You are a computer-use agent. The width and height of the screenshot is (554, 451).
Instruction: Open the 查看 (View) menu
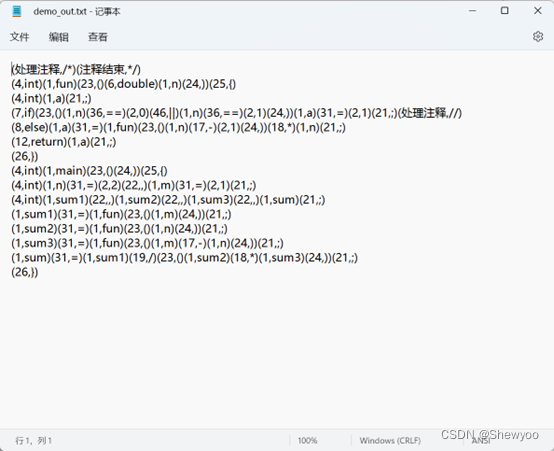click(98, 37)
